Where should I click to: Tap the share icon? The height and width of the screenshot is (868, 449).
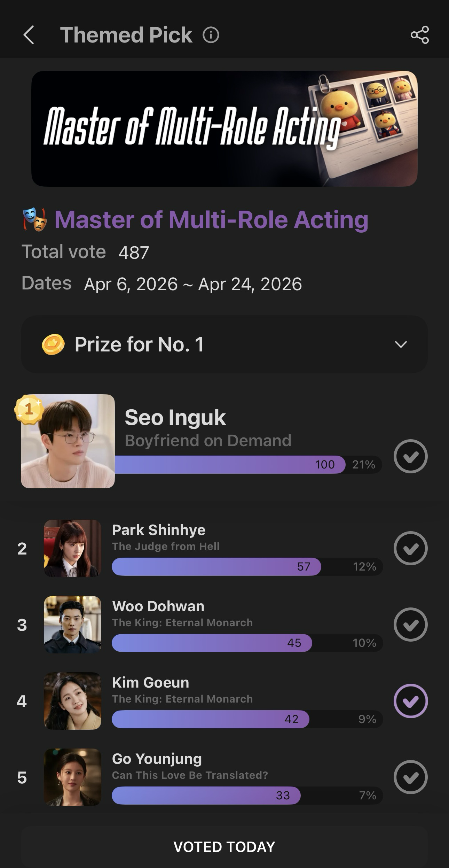point(419,35)
